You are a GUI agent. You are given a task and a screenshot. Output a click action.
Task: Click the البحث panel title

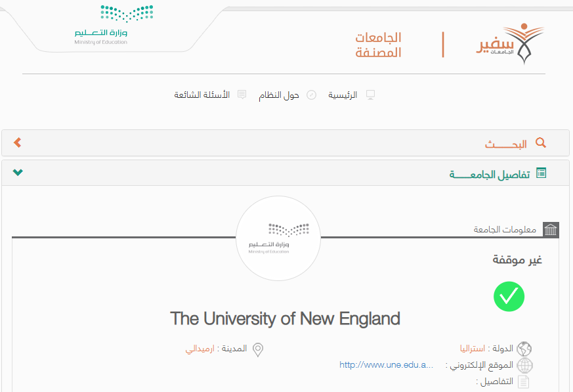(506, 144)
